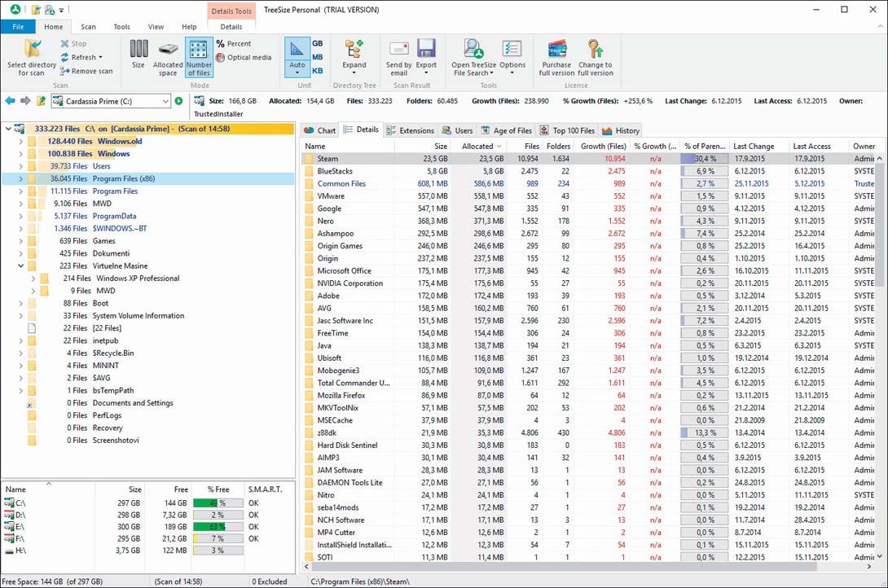Go back with the blue left arrow
888x588 pixels.
pos(11,101)
